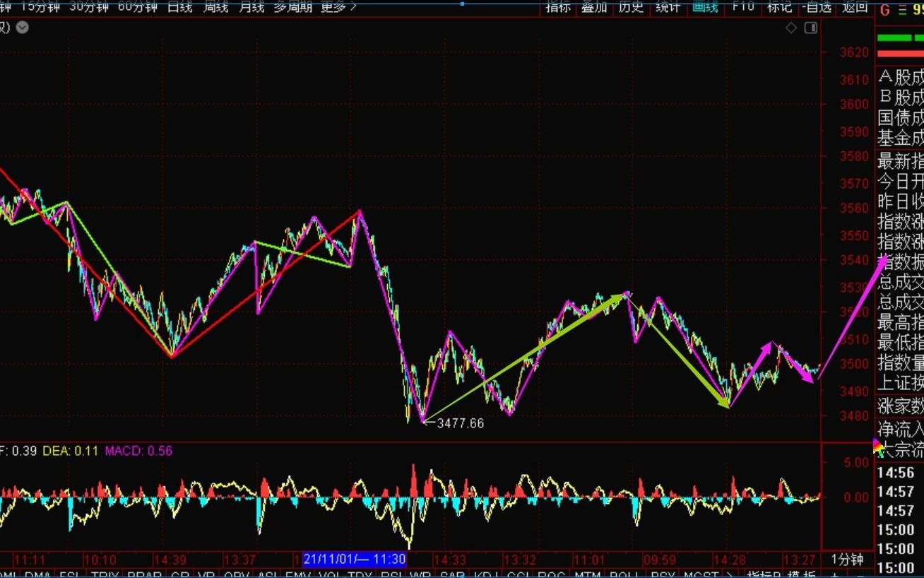Toggle the highlighted 画线 drawing tool
Screen dimensions: 924x578
[x=705, y=6]
